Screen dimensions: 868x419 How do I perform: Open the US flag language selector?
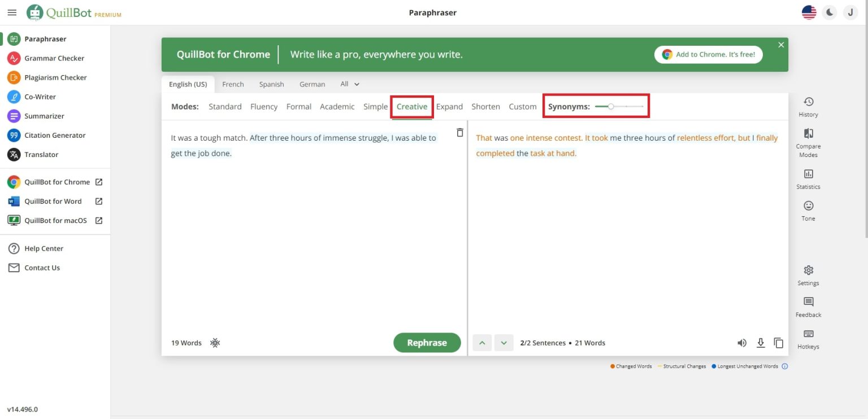click(809, 12)
